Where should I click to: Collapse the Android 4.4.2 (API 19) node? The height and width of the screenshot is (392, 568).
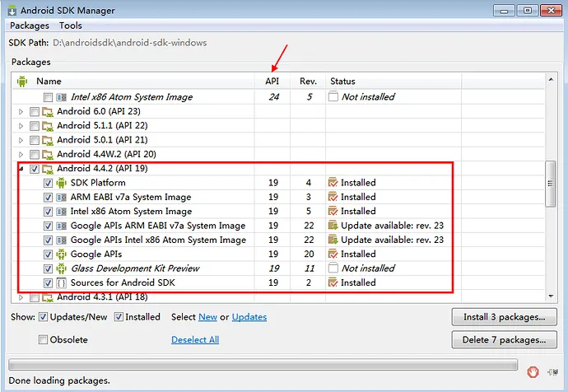click(x=21, y=169)
